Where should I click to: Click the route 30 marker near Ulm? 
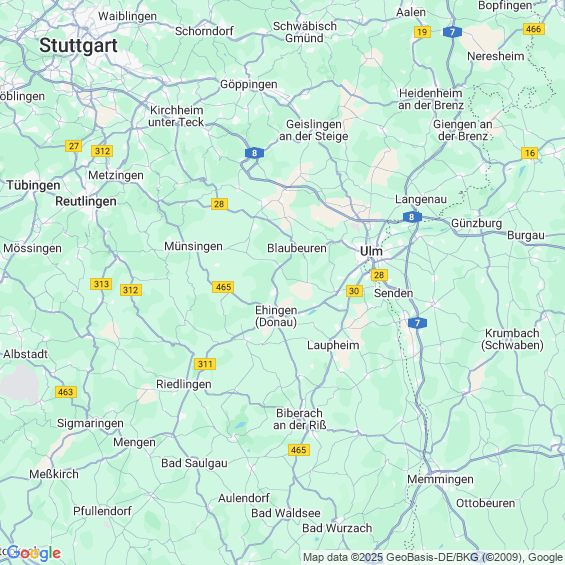click(354, 291)
